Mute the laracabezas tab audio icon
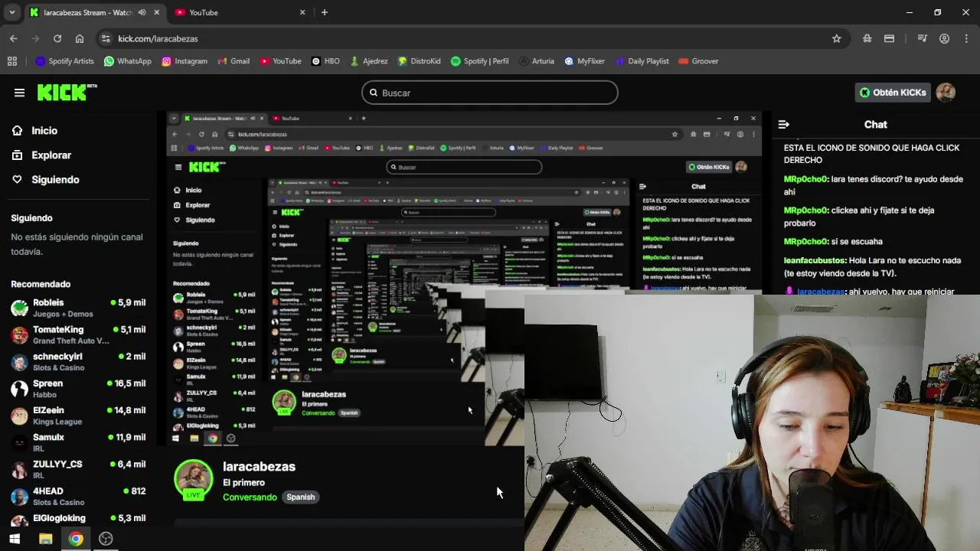Screen dimensions: 980x551 click(x=142, y=12)
